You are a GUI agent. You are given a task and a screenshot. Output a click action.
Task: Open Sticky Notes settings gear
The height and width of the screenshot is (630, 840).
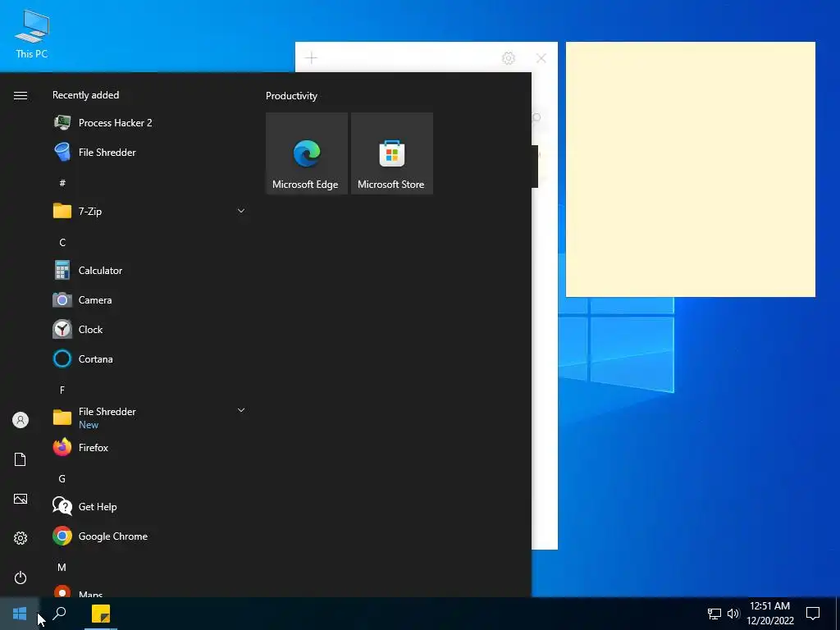tap(509, 58)
